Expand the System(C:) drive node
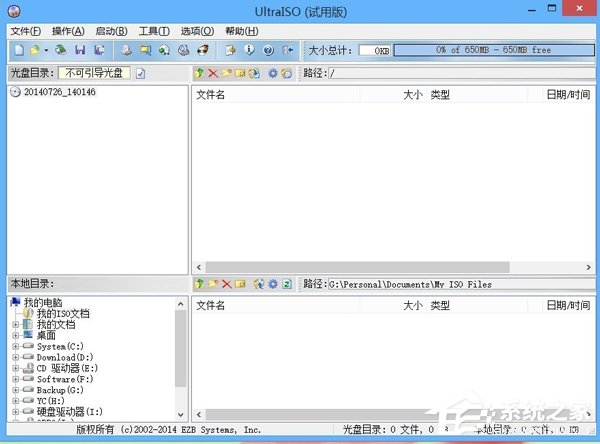The height and width of the screenshot is (444, 600). tap(14, 346)
